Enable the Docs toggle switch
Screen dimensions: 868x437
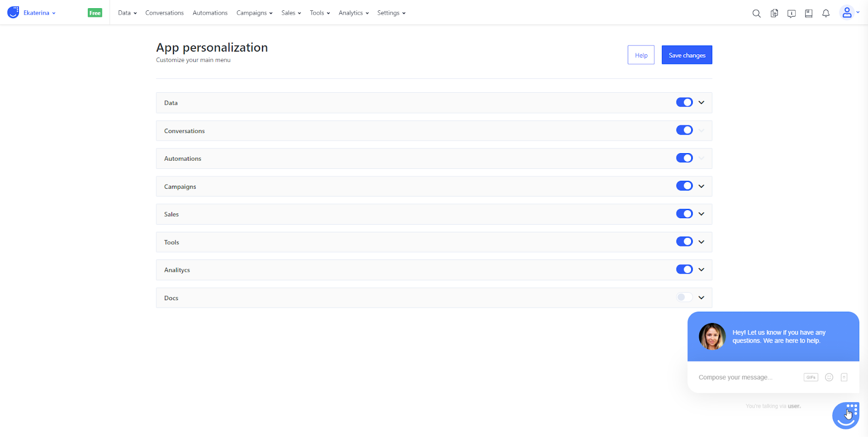pyautogui.click(x=684, y=297)
